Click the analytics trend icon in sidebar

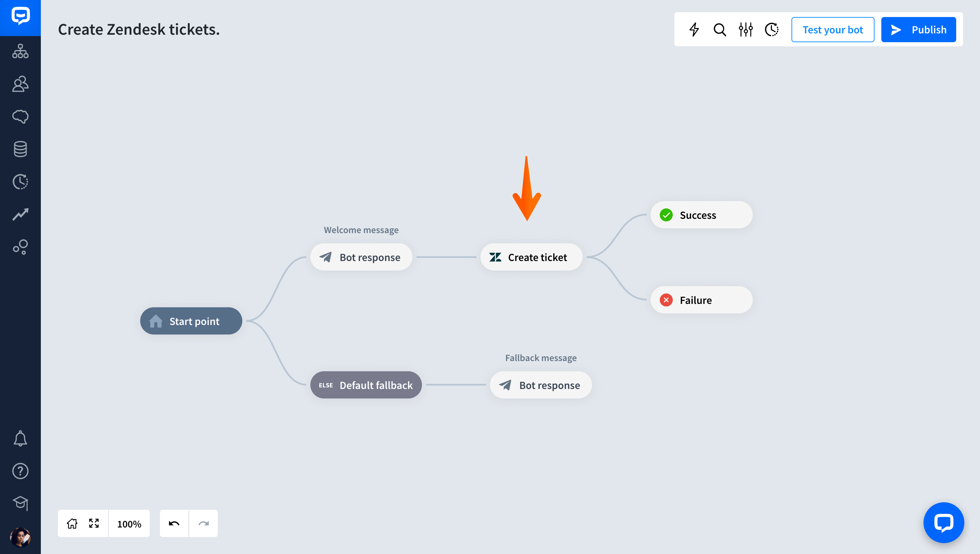click(20, 215)
